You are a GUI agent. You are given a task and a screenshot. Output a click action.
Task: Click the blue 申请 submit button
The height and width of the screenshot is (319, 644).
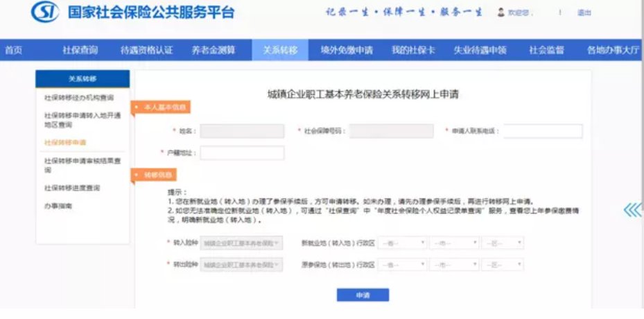pyautogui.click(x=363, y=295)
